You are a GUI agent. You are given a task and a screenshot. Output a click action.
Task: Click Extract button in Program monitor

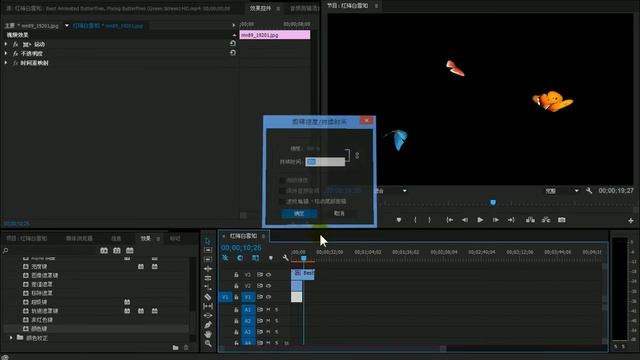pos(546,220)
